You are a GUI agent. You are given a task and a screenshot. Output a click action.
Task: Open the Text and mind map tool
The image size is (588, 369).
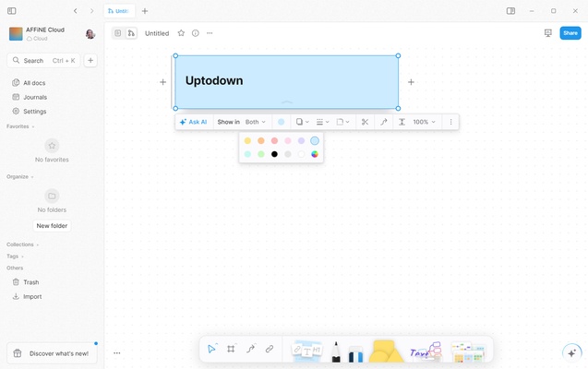click(x=426, y=351)
